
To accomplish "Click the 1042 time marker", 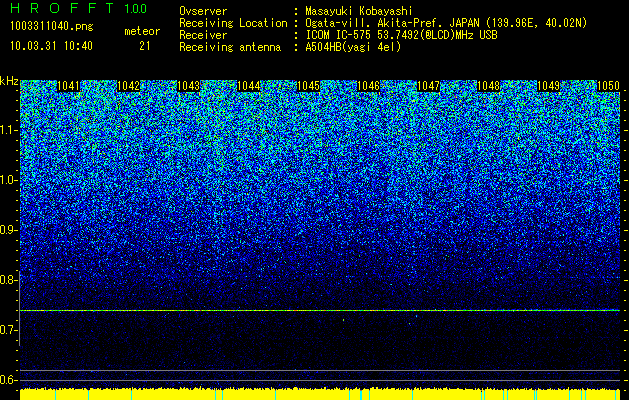I will tap(128, 86).
